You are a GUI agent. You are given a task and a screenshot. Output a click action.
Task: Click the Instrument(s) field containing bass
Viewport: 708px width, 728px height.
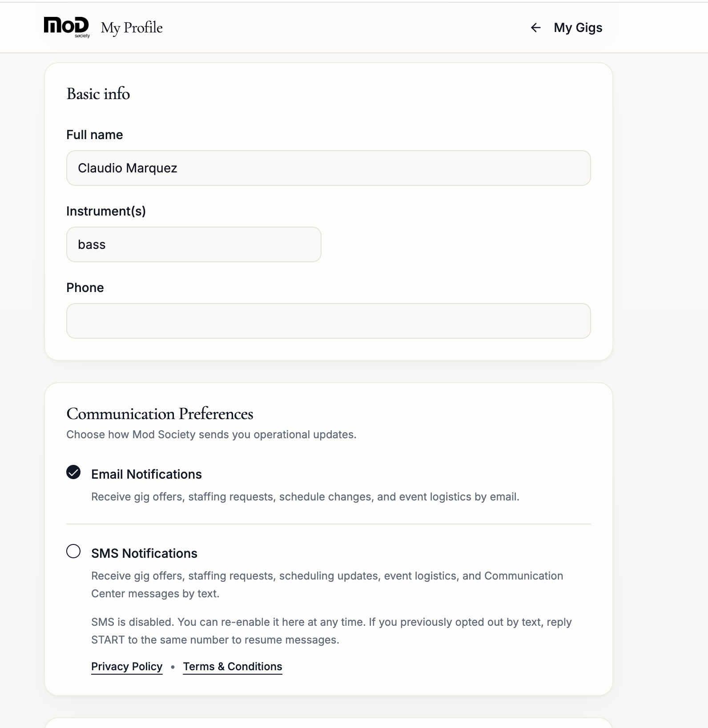(x=194, y=244)
